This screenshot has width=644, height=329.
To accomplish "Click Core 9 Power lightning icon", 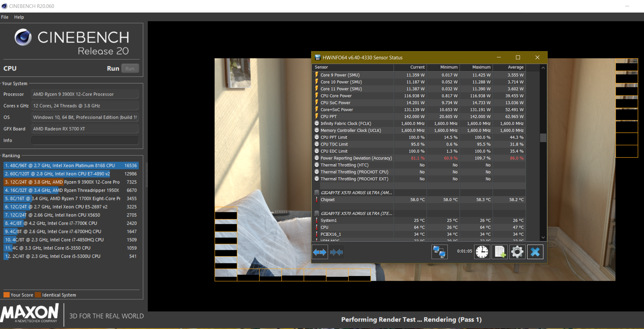I will [x=317, y=75].
